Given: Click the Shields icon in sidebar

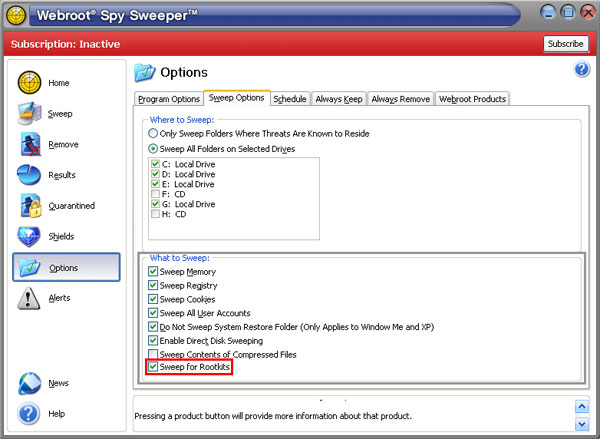Looking at the screenshot, I should click(x=29, y=237).
